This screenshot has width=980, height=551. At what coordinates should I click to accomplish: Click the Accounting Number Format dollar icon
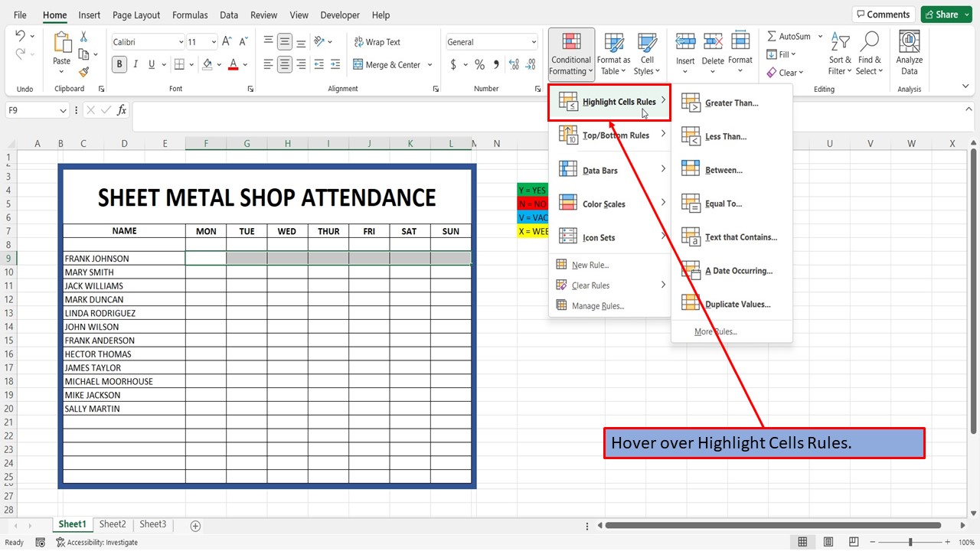click(453, 64)
